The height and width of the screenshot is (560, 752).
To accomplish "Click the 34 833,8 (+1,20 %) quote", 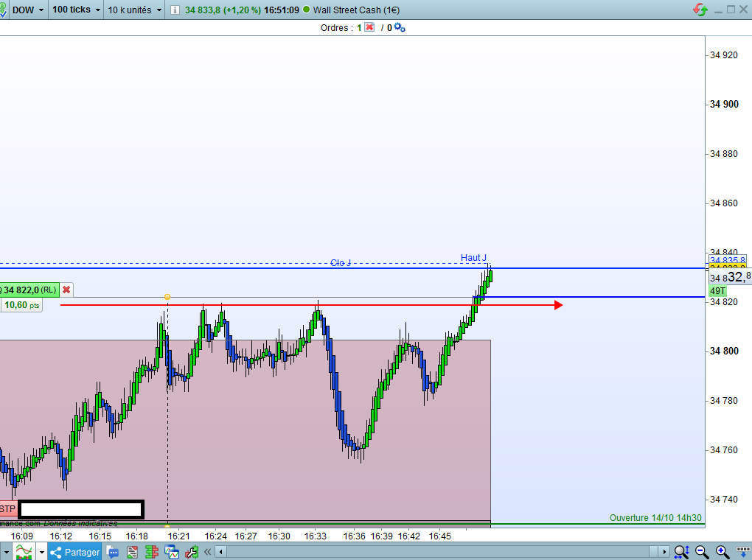I will [223, 10].
